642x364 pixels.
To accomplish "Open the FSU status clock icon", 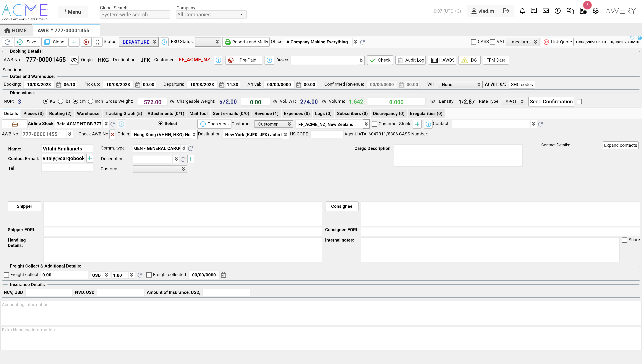I will pos(164,42).
